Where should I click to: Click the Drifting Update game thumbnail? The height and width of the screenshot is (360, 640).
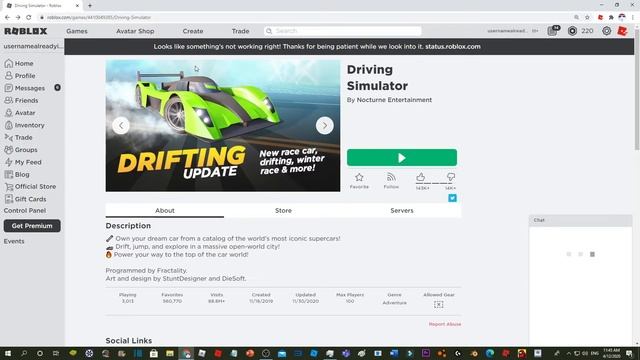tap(223, 126)
